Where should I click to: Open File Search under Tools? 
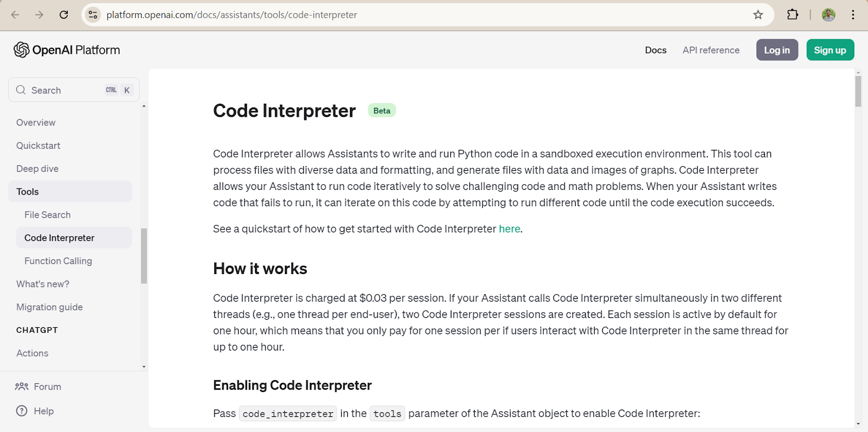point(47,215)
